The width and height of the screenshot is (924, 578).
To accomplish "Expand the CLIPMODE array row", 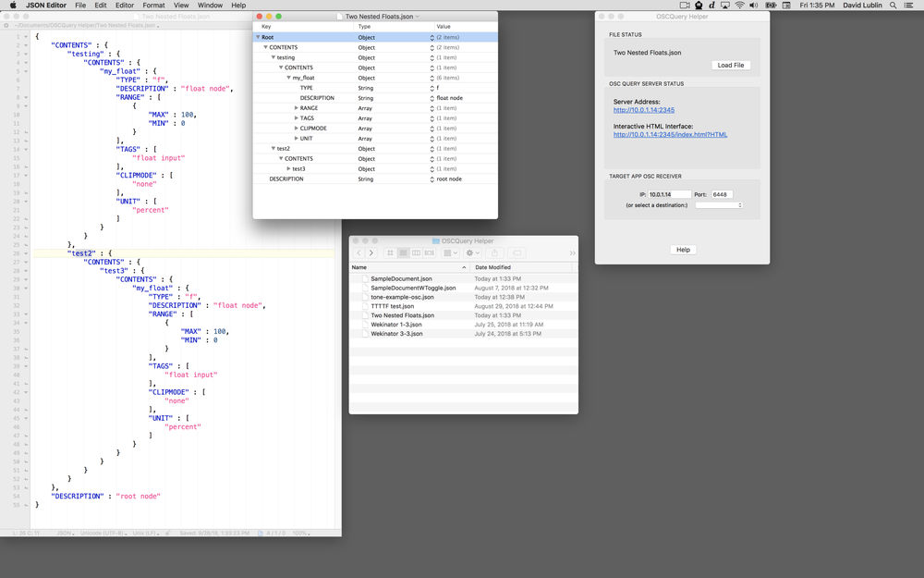I will tap(297, 128).
